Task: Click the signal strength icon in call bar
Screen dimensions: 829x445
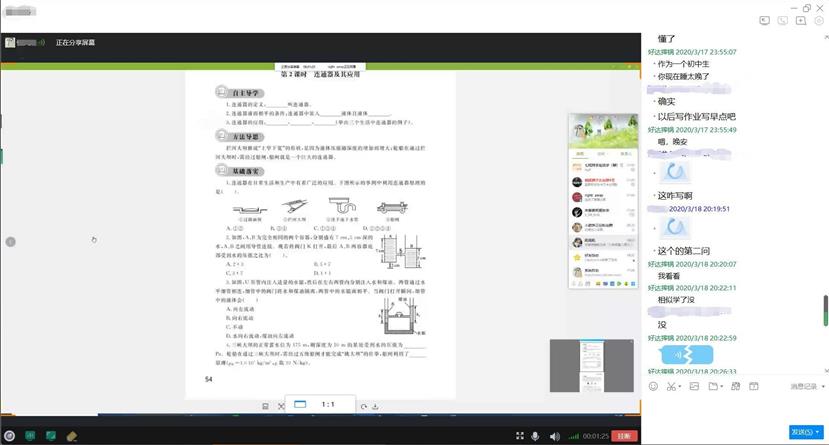Action: [573, 436]
